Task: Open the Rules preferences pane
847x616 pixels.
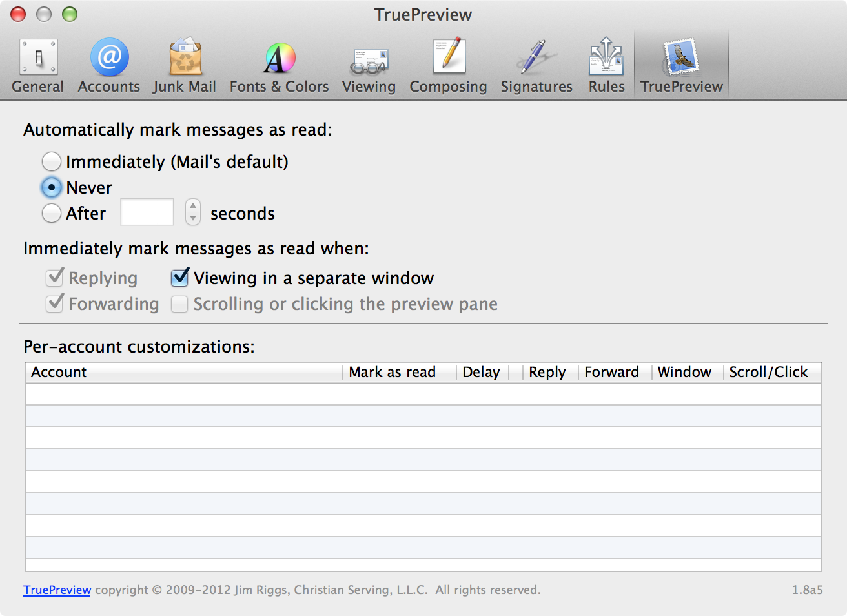Action: [607, 66]
